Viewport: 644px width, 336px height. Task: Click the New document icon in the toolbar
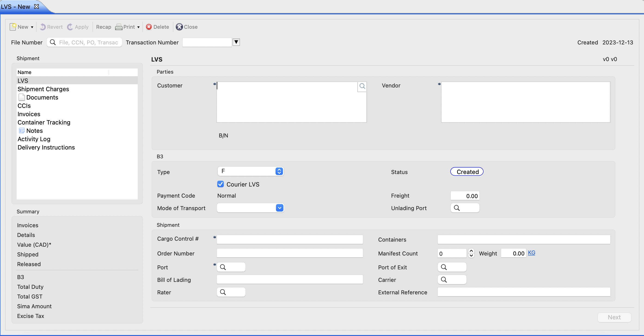click(x=13, y=27)
